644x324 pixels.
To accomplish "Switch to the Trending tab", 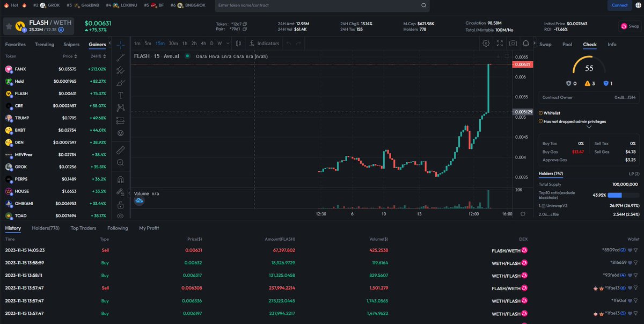I will [45, 45].
